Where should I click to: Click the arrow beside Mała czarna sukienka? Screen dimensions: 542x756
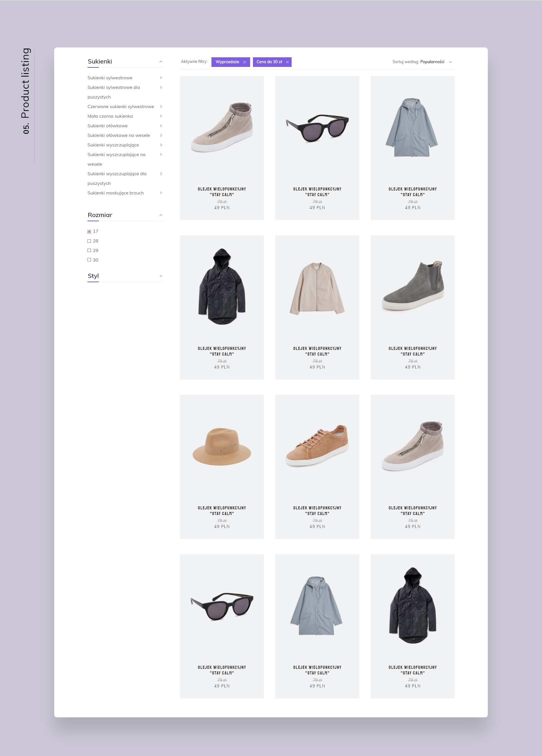click(x=161, y=116)
